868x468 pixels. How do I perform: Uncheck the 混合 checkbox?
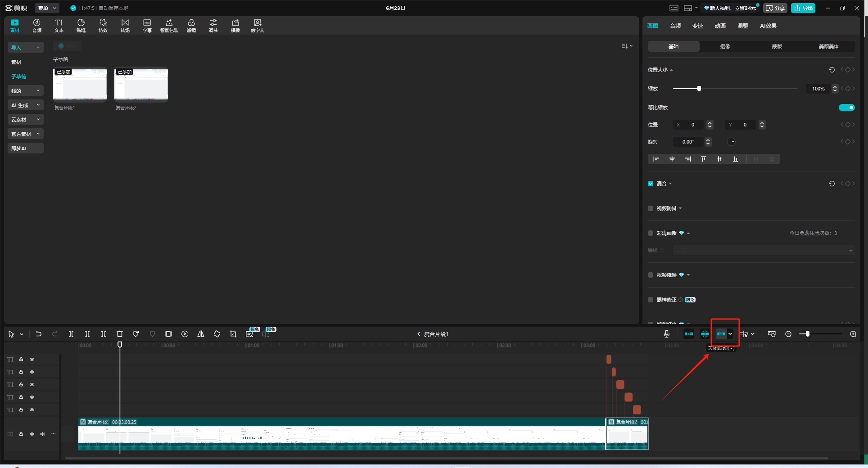pyautogui.click(x=651, y=184)
